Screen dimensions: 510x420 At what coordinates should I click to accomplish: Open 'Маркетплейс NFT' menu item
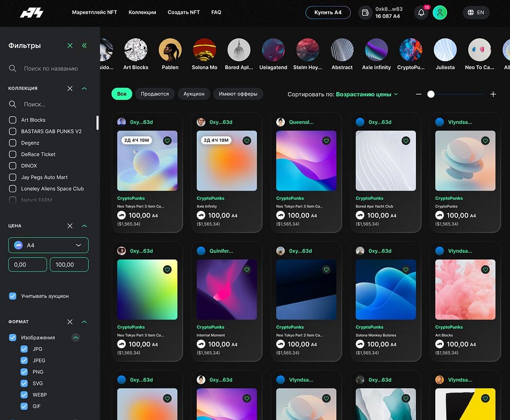point(94,12)
